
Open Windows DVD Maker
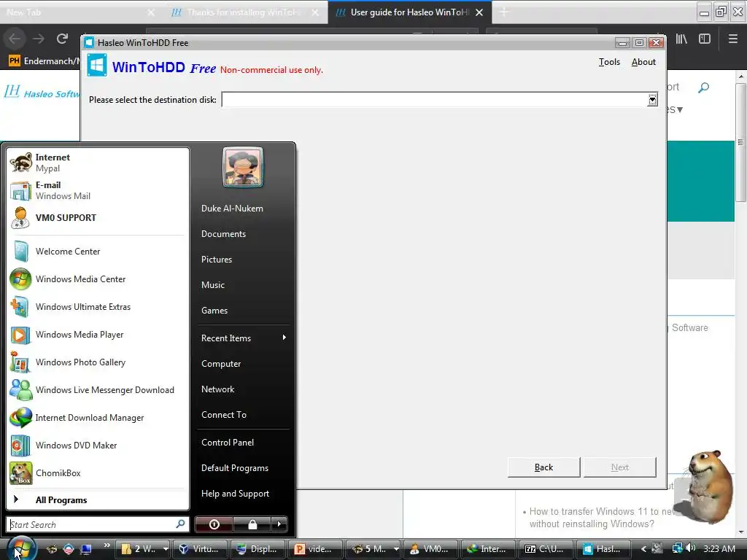97,446
